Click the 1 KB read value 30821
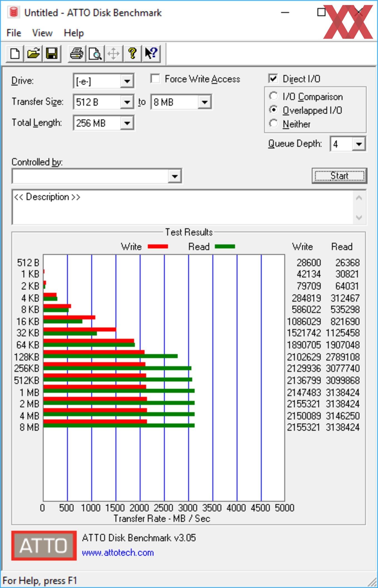Viewport: 378px width, 588px height. [347, 274]
